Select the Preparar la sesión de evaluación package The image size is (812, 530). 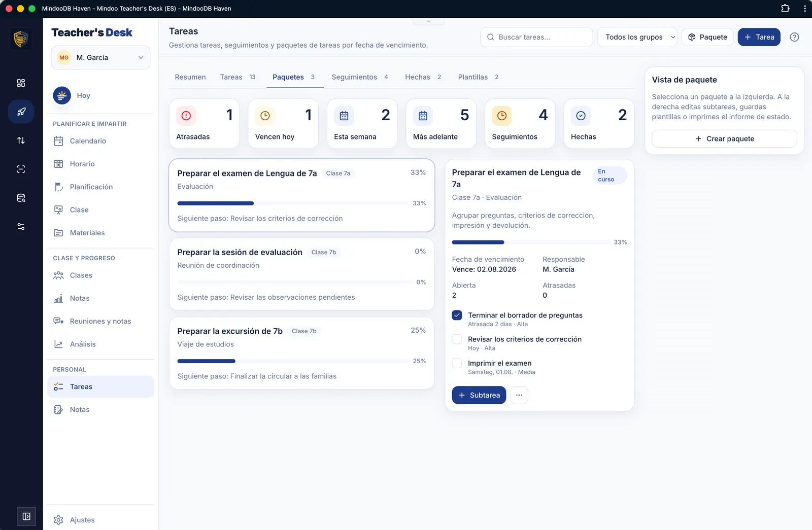coord(301,274)
